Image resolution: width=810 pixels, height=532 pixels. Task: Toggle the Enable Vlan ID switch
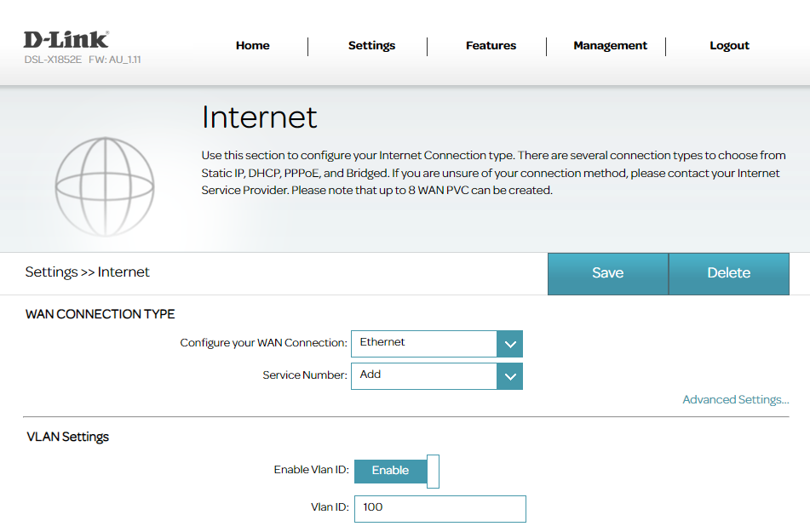click(x=397, y=471)
